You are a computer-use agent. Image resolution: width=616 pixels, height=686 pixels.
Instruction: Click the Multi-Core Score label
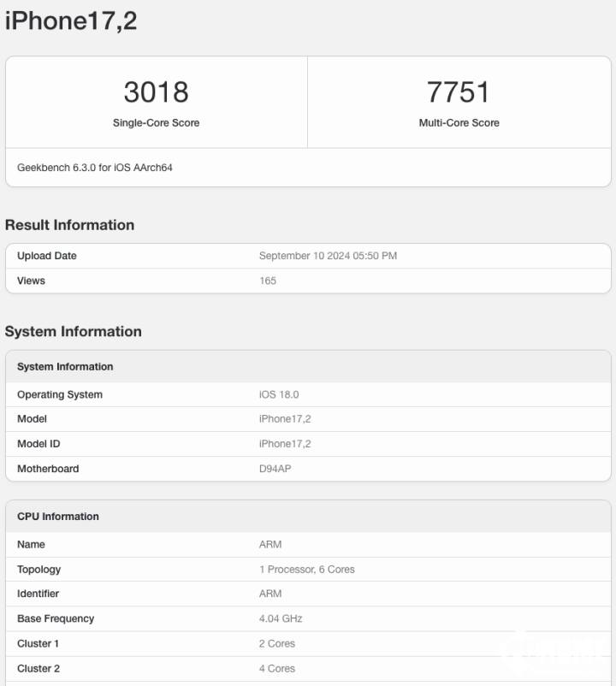pyautogui.click(x=459, y=123)
